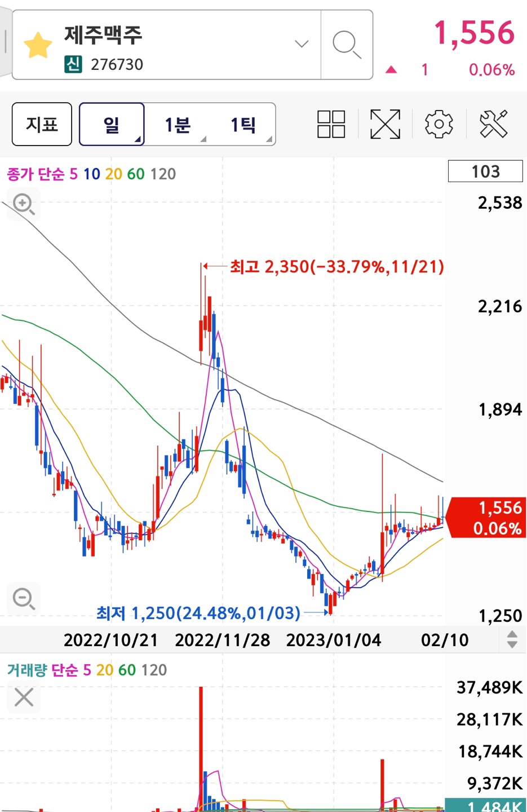Tap the 2,216 price axis value
The image size is (527, 812).
[500, 307]
